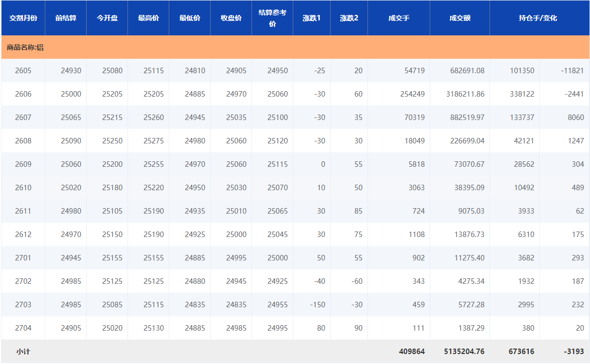Click the position change value -11821
Viewport: 590px width, 364px height.
(x=572, y=71)
